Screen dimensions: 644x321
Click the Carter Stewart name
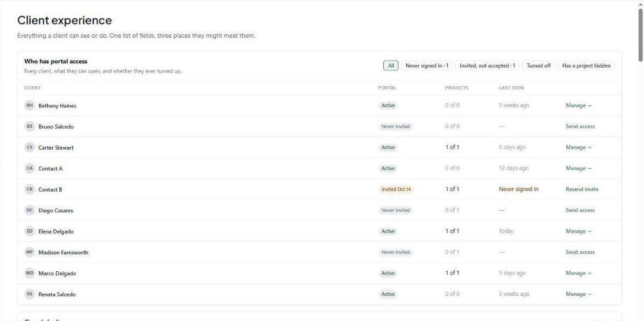coord(56,147)
